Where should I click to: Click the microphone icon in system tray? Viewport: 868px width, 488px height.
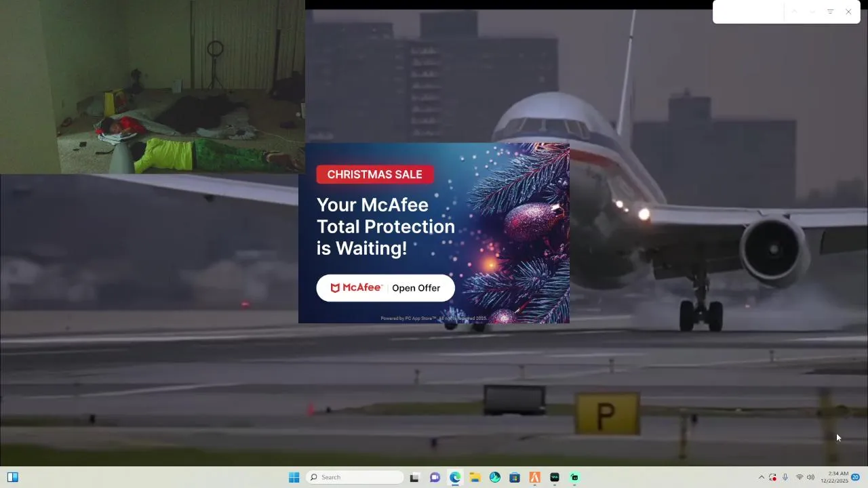[785, 477]
